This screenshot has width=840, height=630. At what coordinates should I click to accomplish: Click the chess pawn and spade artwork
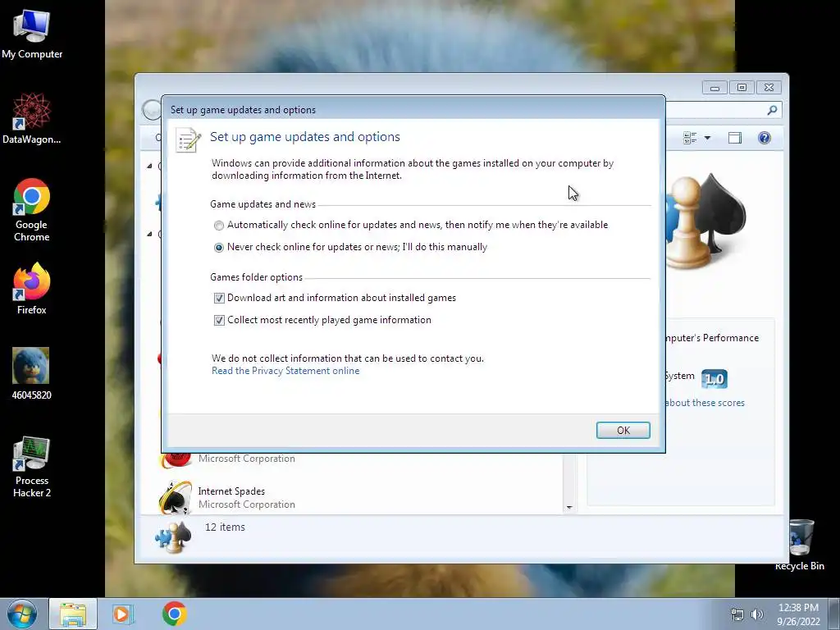706,221
